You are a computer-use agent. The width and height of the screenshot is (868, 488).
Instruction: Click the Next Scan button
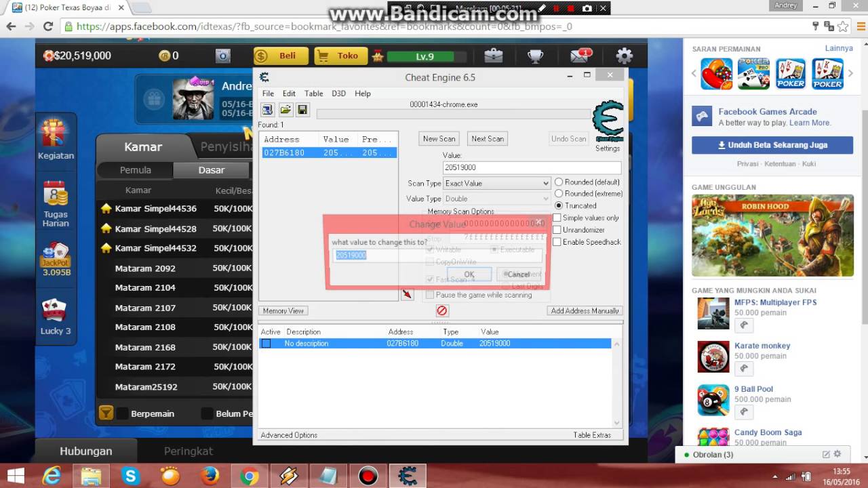click(488, 139)
